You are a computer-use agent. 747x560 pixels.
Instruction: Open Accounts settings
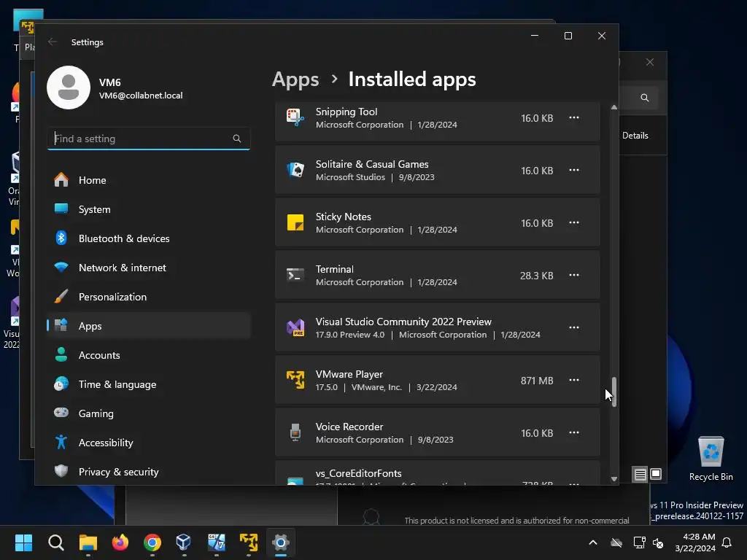tap(149, 355)
